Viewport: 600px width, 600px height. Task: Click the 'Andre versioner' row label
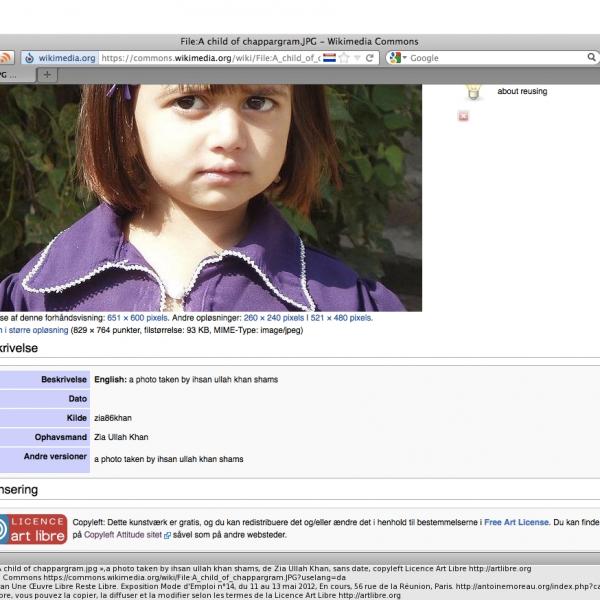coord(55,456)
